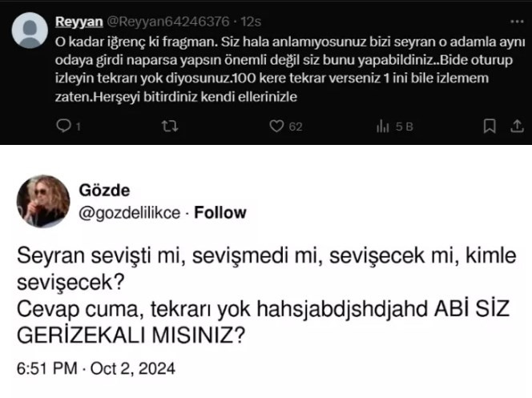
Task: Click the reply count number 1
Action: [x=78, y=126]
